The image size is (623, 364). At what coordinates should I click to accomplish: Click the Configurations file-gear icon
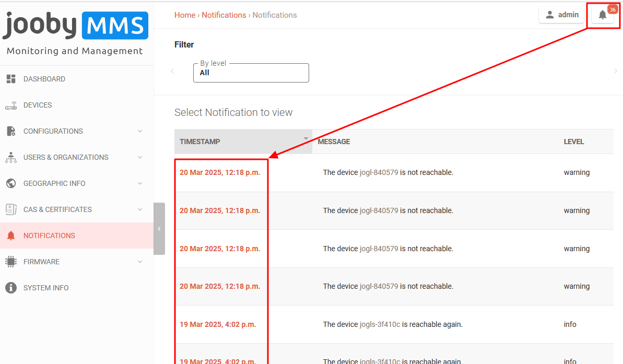click(11, 131)
